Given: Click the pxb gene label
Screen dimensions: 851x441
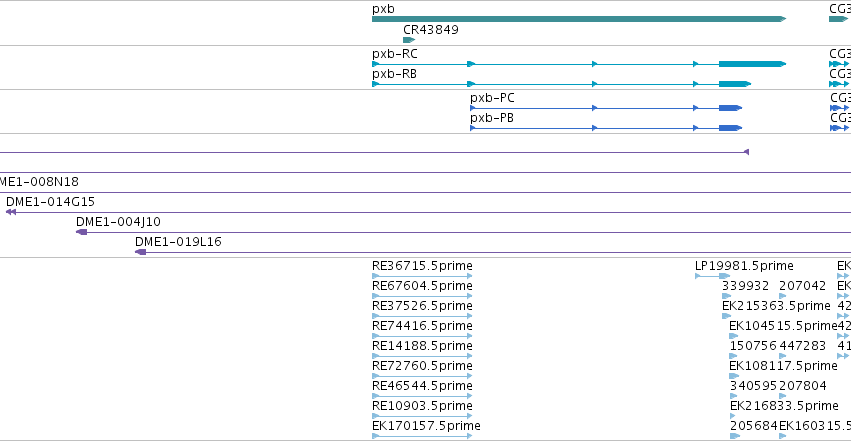Looking at the screenshot, I should point(383,9).
